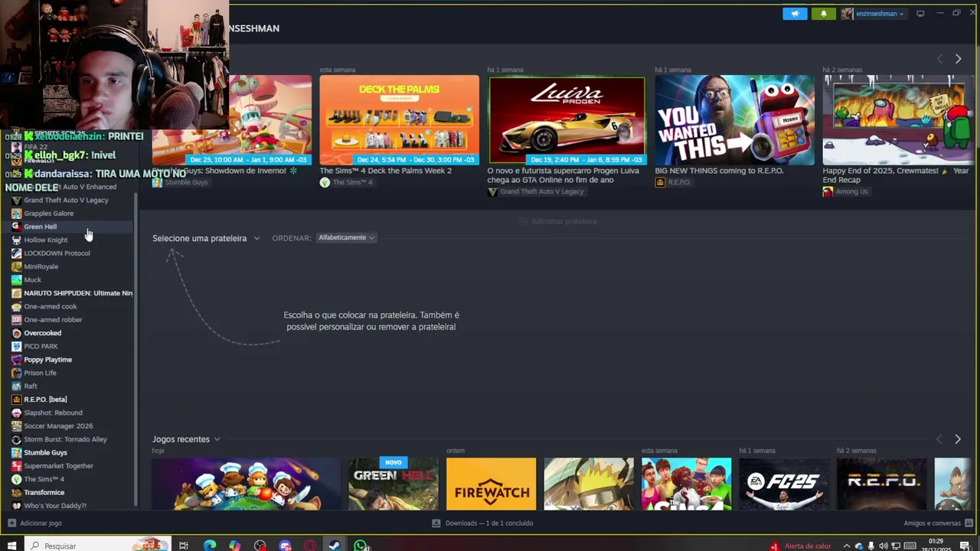Image resolution: width=980 pixels, height=551 pixels.
Task: Click the R.E.P.O. [beta] game icon
Action: 16,399
